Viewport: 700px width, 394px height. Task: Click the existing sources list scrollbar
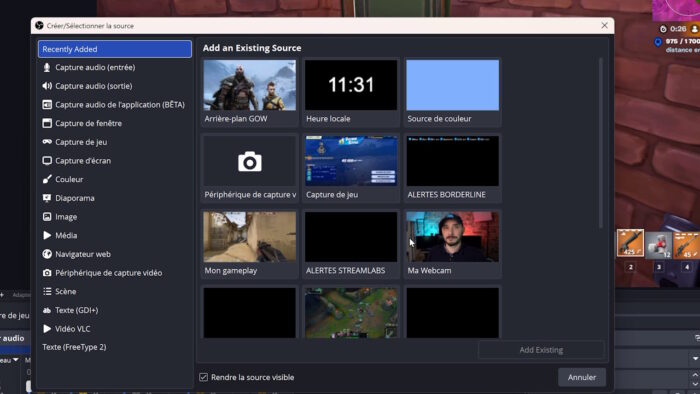click(x=600, y=143)
